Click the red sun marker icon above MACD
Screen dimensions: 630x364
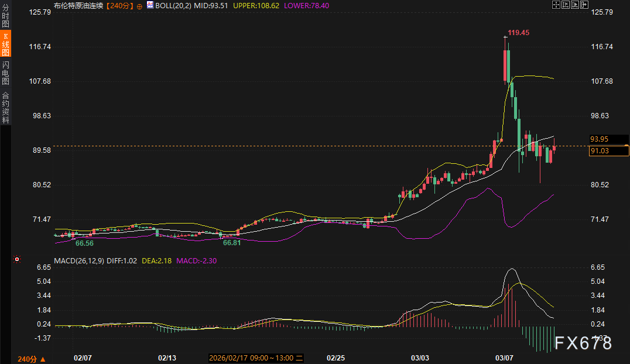(x=17, y=259)
